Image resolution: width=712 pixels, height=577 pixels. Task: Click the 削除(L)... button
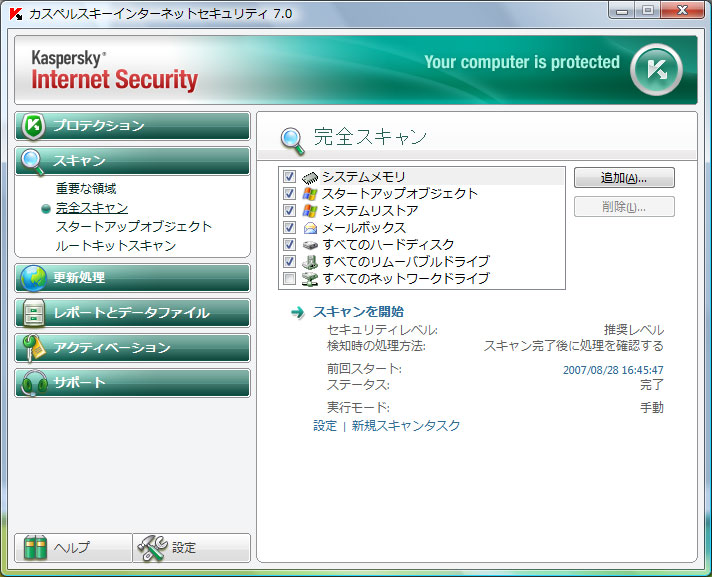tap(624, 207)
